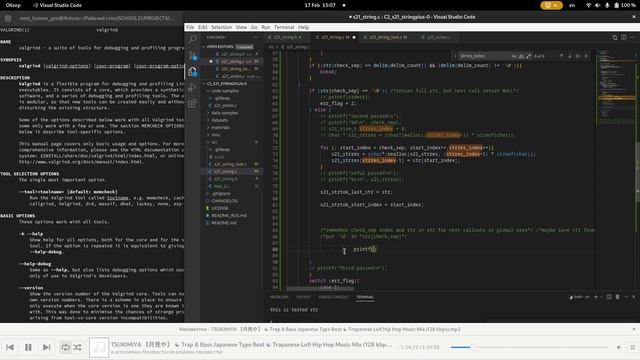The width and height of the screenshot is (640, 360).
Task: Toggle shuffle mode in music player
Action: pyautogui.click(x=78, y=347)
